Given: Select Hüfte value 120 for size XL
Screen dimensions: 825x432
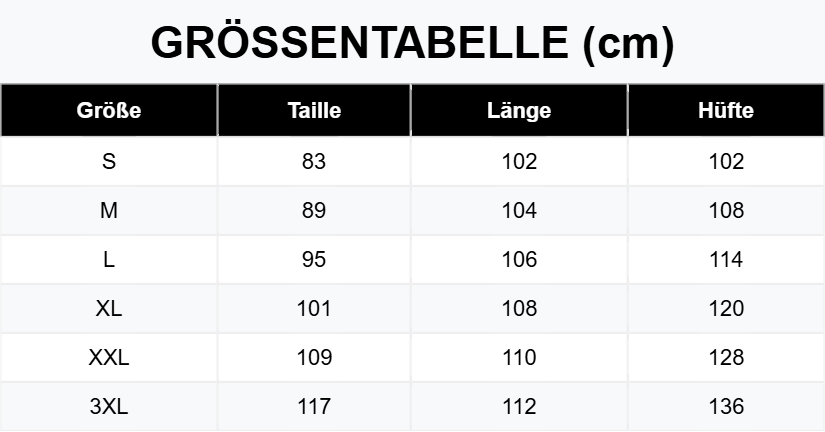Looking at the screenshot, I should (x=726, y=308).
